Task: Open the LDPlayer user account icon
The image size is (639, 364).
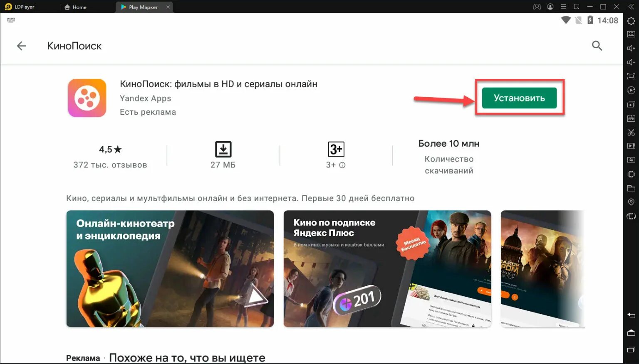Action: (550, 7)
